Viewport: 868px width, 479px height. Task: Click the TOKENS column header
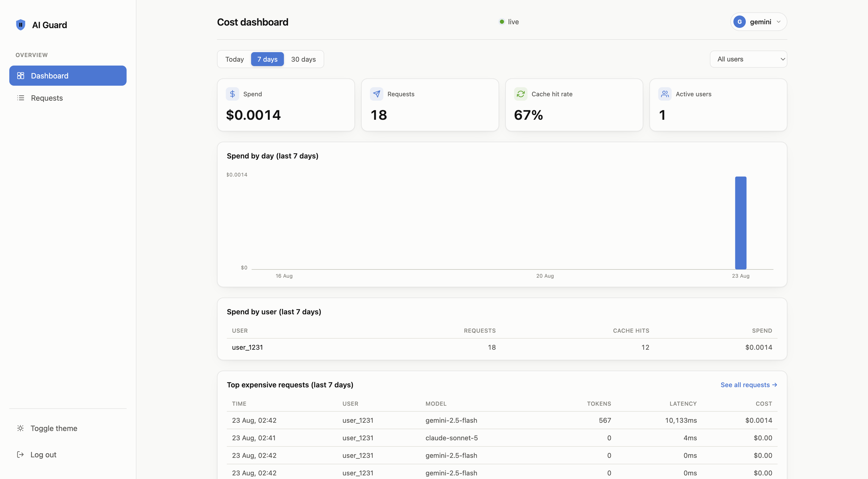tap(599, 404)
